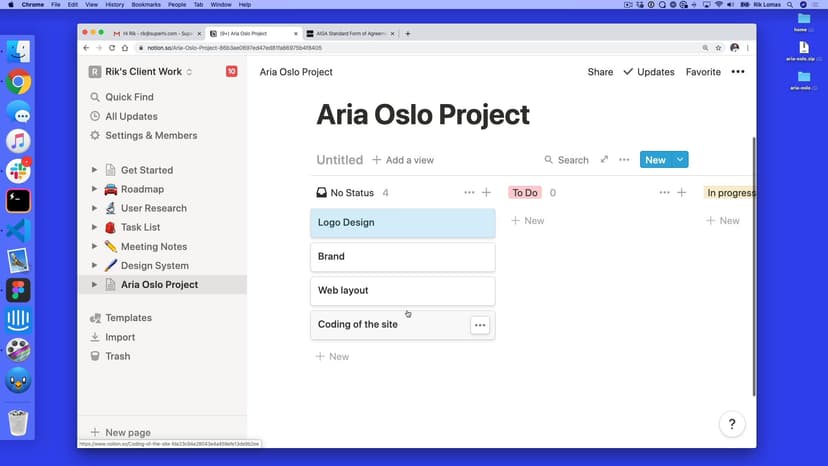Screen dimensions: 828x466
Task: Click Add a view link
Action: coord(402,160)
